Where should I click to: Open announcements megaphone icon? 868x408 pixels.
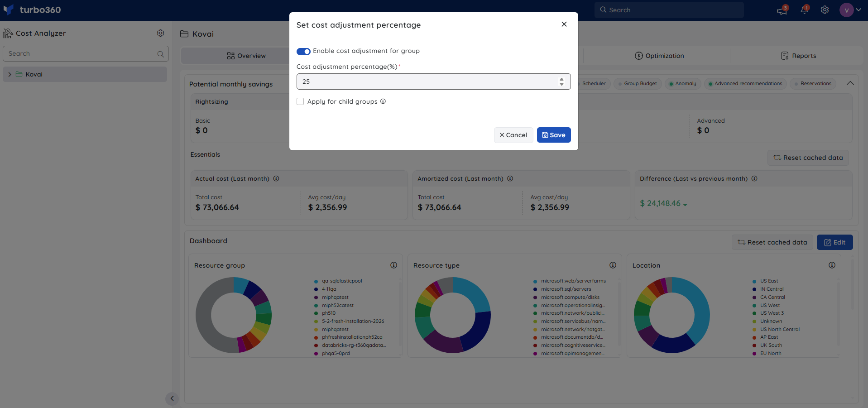pos(782,10)
